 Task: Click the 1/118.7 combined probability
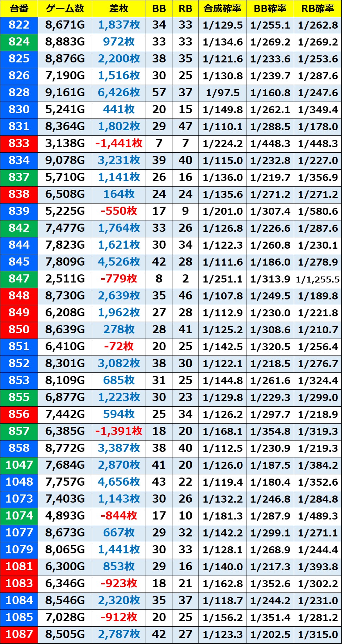click(222, 601)
